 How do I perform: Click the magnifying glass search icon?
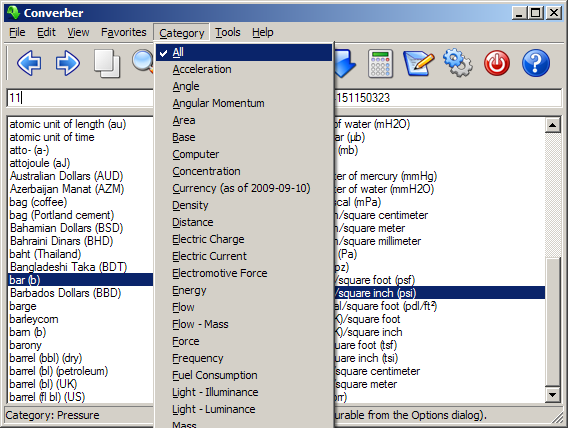tap(143, 62)
